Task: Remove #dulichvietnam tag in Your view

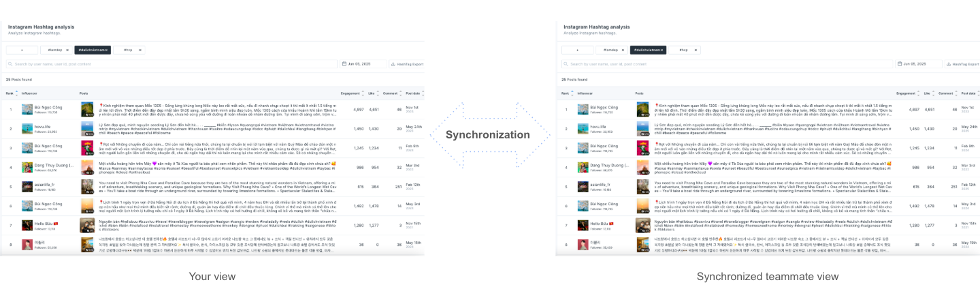Action: pyautogui.click(x=108, y=50)
